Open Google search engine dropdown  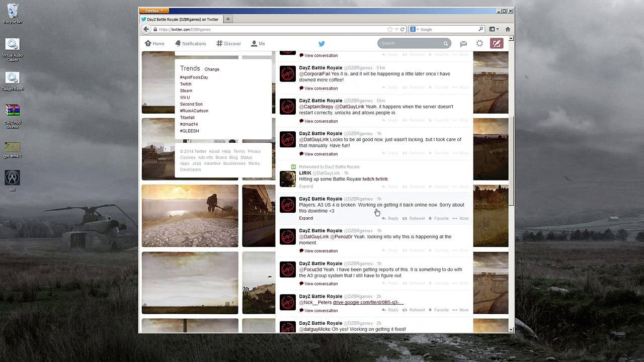pos(414,29)
